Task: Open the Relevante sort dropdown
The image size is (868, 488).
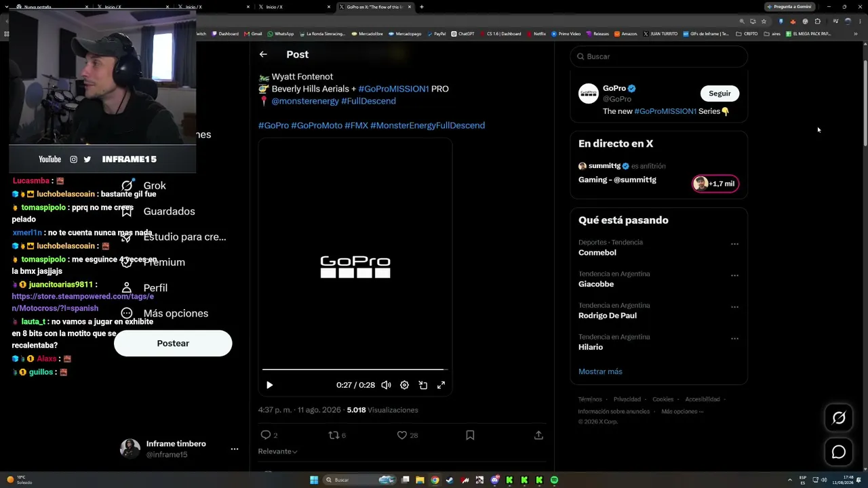Action: pyautogui.click(x=277, y=451)
